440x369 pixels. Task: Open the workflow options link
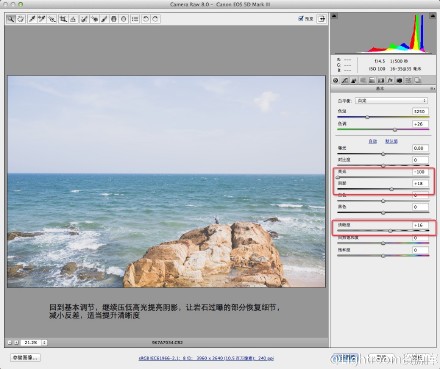206,358
